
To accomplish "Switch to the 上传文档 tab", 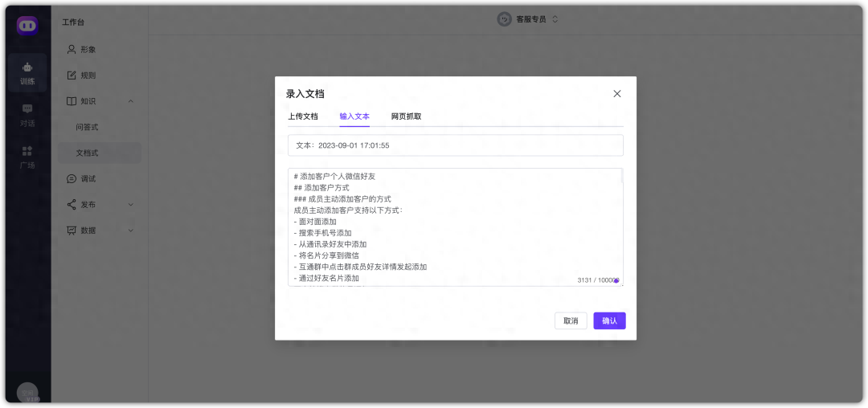I will 303,116.
